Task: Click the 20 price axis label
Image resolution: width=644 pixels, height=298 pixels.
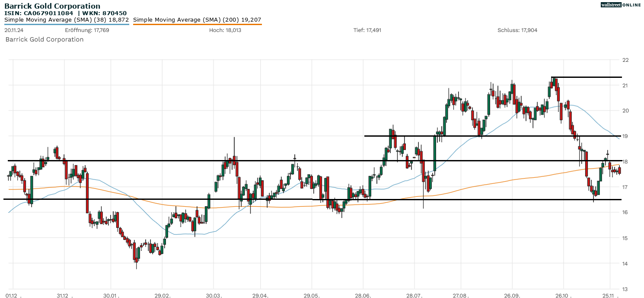Action: [625, 111]
